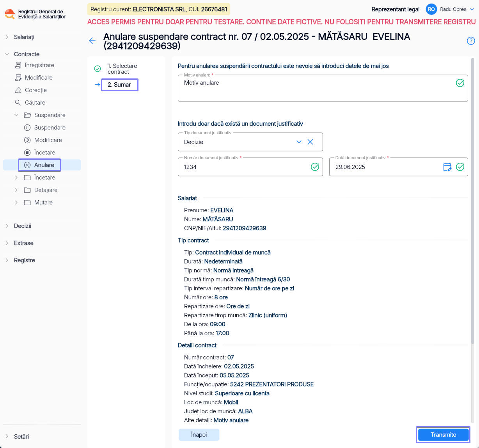Expand the Registre menu section
The width and height of the screenshot is (479, 448).
7,260
